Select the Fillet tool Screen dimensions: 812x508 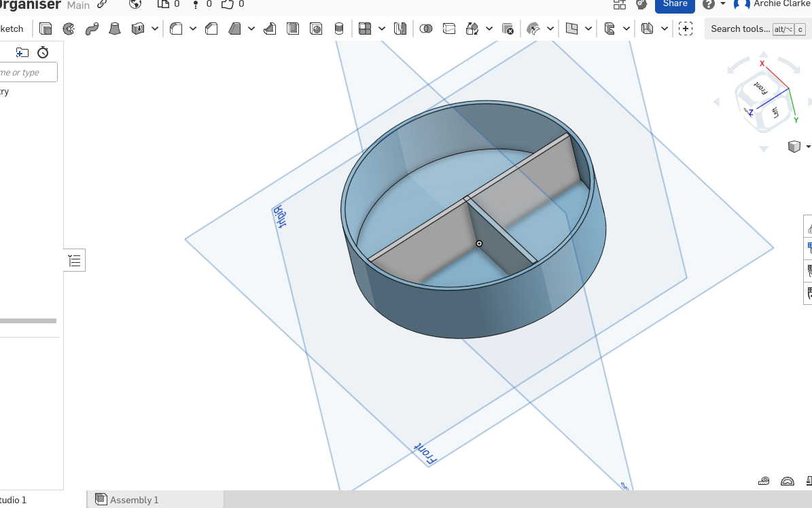pos(176,29)
